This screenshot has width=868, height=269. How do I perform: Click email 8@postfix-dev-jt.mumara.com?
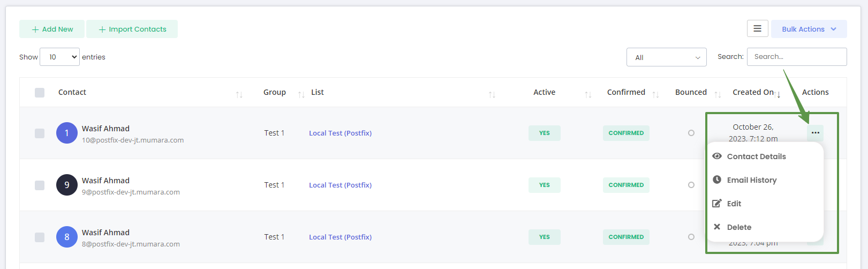131,244
